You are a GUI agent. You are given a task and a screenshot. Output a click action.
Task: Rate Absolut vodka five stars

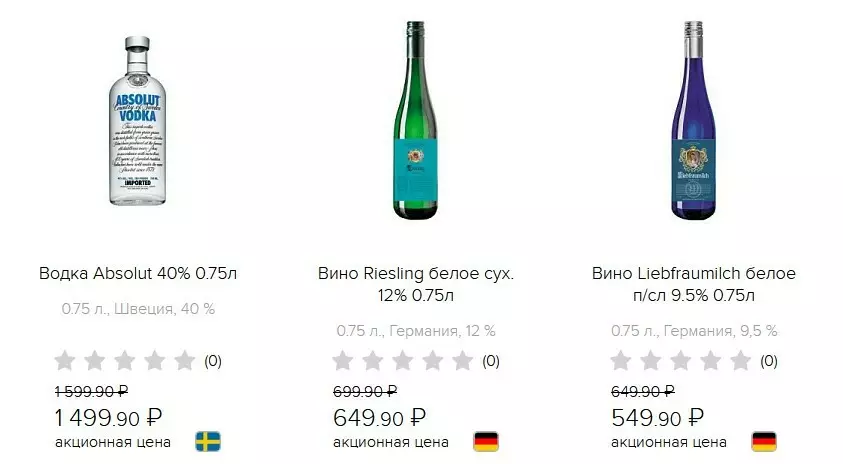pos(185,360)
